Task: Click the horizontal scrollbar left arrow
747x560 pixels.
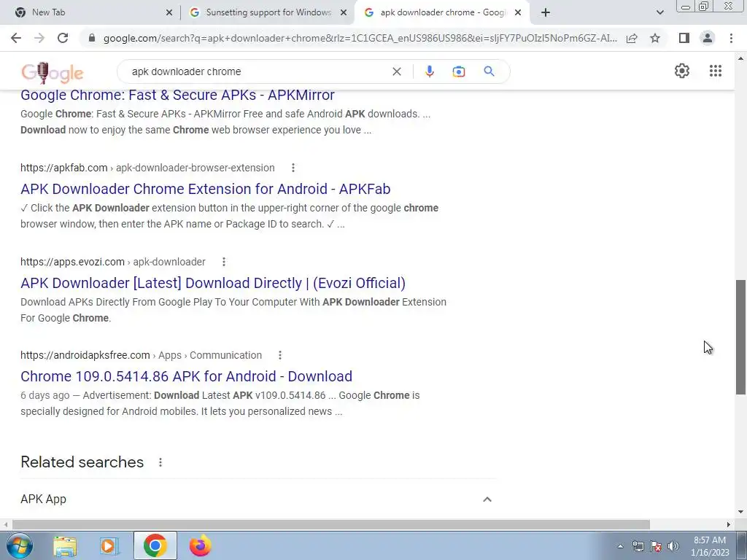Action: click(6, 524)
